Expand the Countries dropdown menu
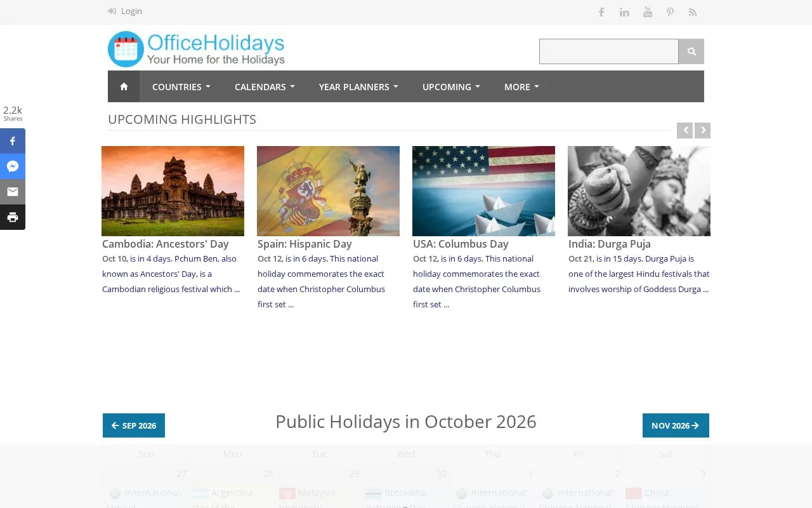This screenshot has width=812, height=508. [181, 87]
